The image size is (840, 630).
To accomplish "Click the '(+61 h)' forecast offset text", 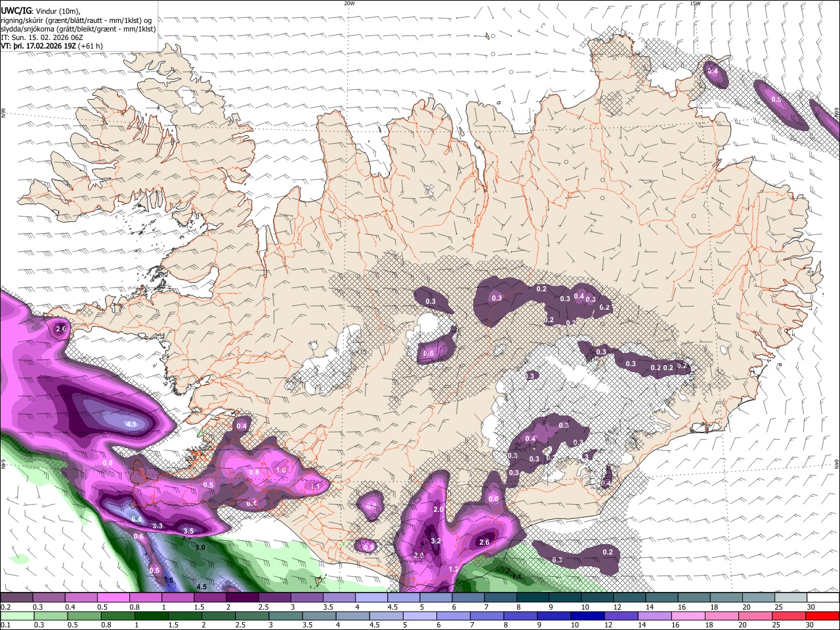I will point(89,46).
